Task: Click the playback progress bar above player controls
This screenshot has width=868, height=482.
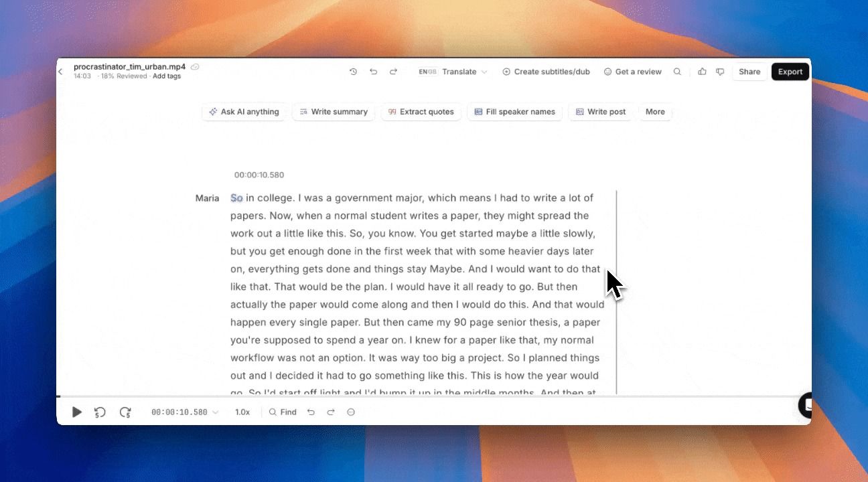Action: [x=429, y=396]
